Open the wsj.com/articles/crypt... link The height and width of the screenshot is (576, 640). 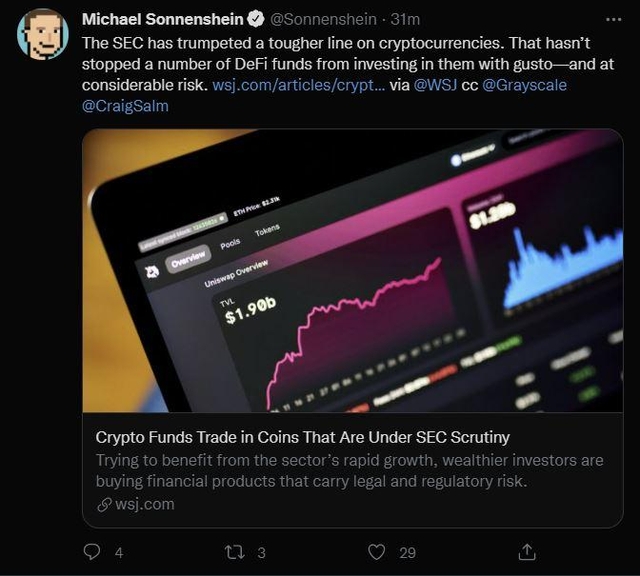point(298,85)
